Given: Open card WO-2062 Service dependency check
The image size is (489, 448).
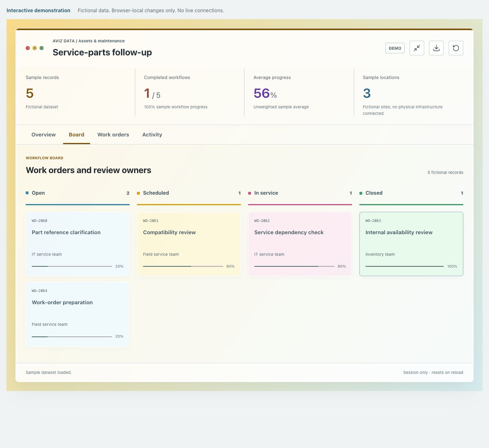Looking at the screenshot, I should (x=300, y=244).
